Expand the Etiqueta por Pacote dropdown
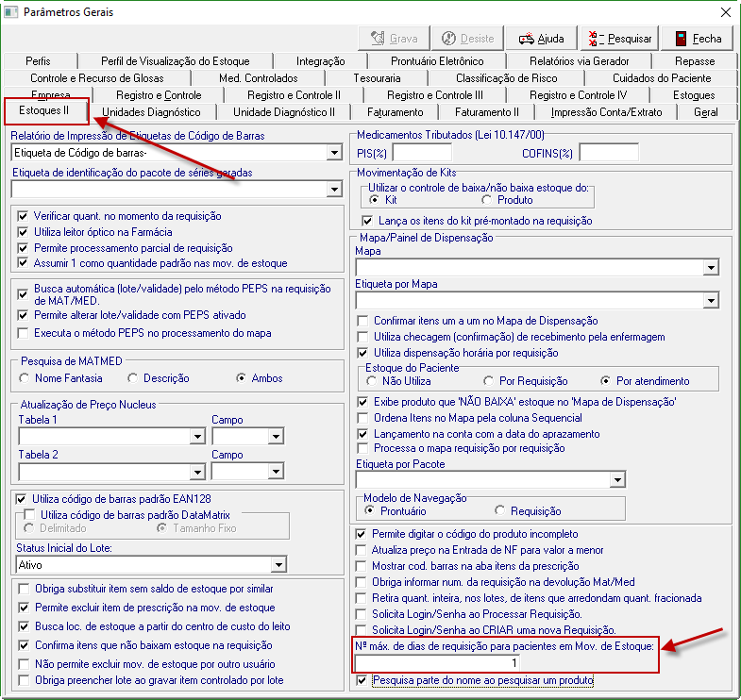 617,480
